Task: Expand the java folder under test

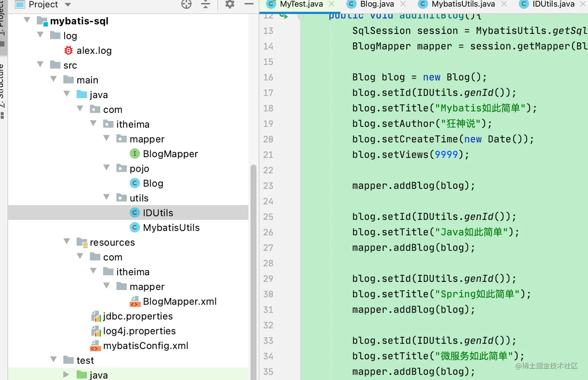Action: tap(66, 375)
